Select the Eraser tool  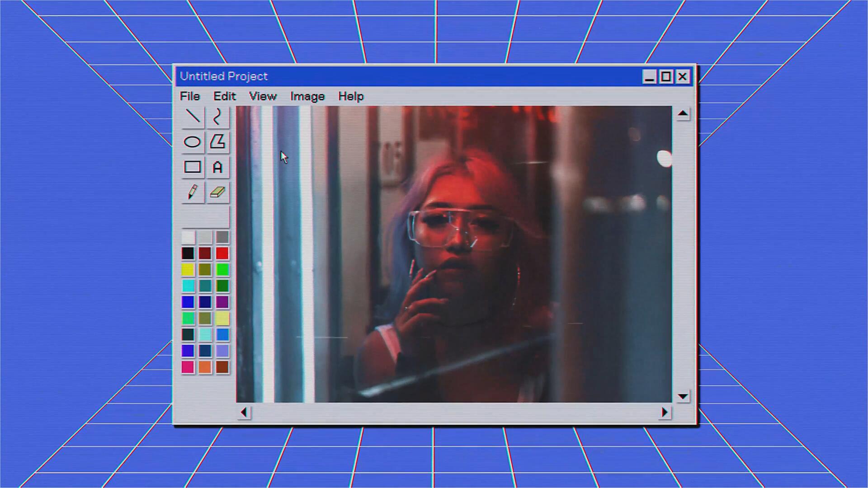[x=217, y=192]
